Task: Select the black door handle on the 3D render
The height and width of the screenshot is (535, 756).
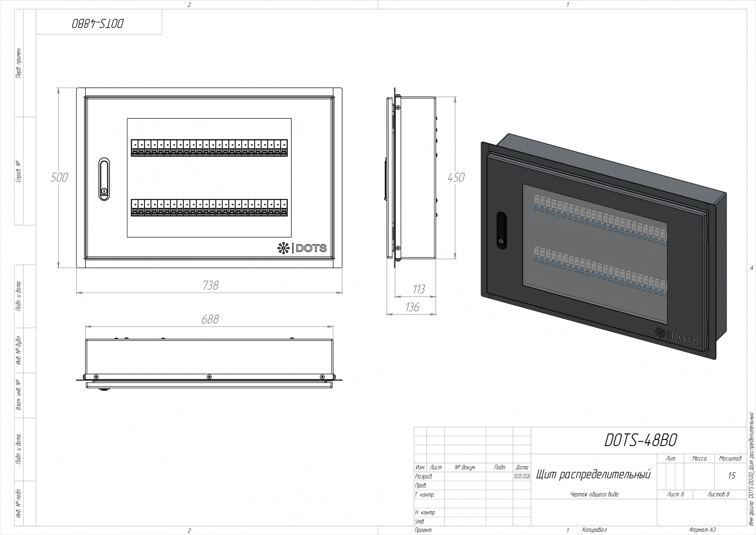Action: click(501, 230)
